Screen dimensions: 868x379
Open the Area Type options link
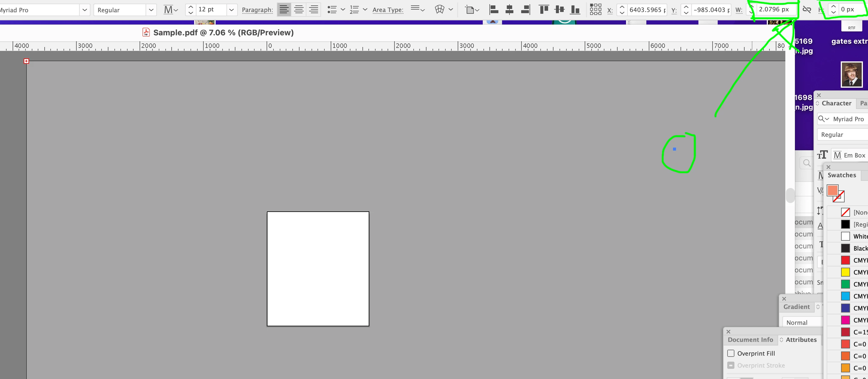point(388,10)
